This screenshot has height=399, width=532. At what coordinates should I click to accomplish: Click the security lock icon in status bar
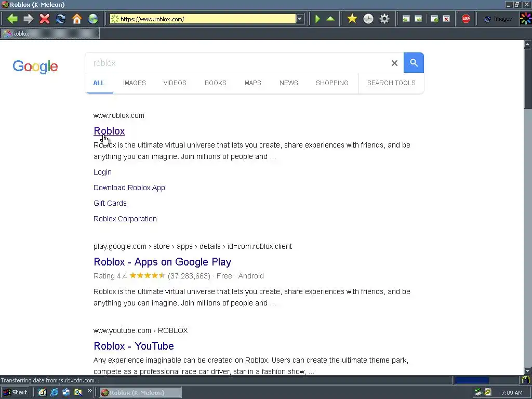pos(526,380)
